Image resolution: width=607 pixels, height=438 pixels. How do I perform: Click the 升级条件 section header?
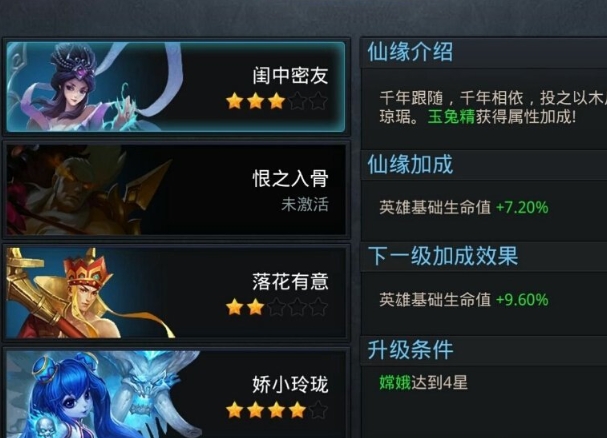pos(410,350)
